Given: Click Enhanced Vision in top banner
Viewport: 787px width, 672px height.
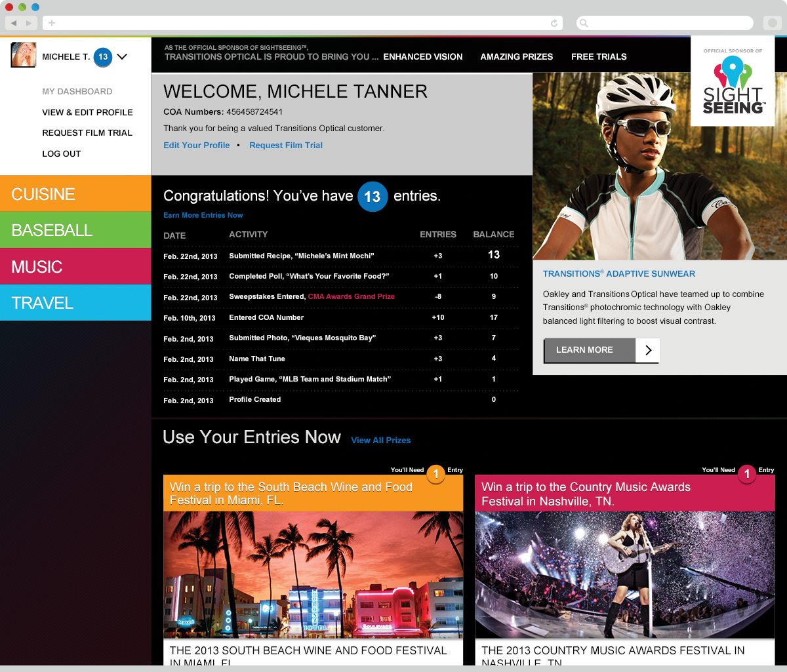Looking at the screenshot, I should (423, 56).
